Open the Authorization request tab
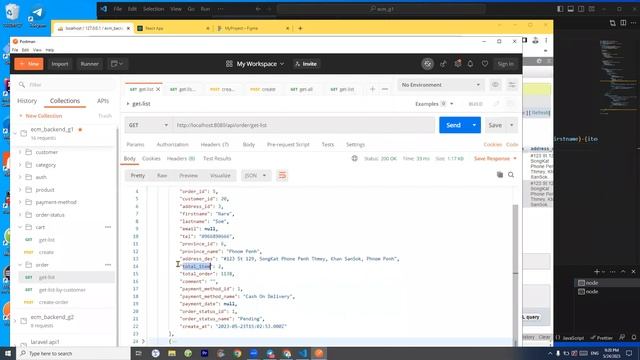This screenshot has width=640, height=360. 173,144
